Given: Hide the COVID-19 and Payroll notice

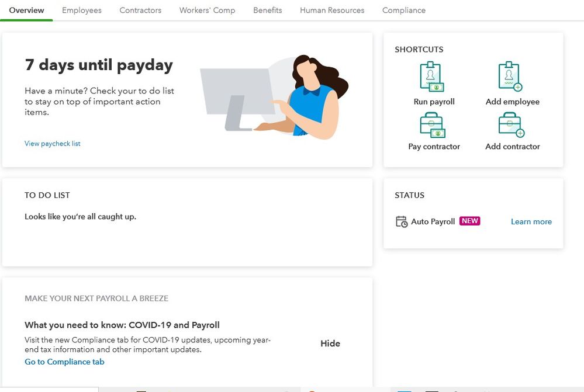Looking at the screenshot, I should tap(330, 344).
